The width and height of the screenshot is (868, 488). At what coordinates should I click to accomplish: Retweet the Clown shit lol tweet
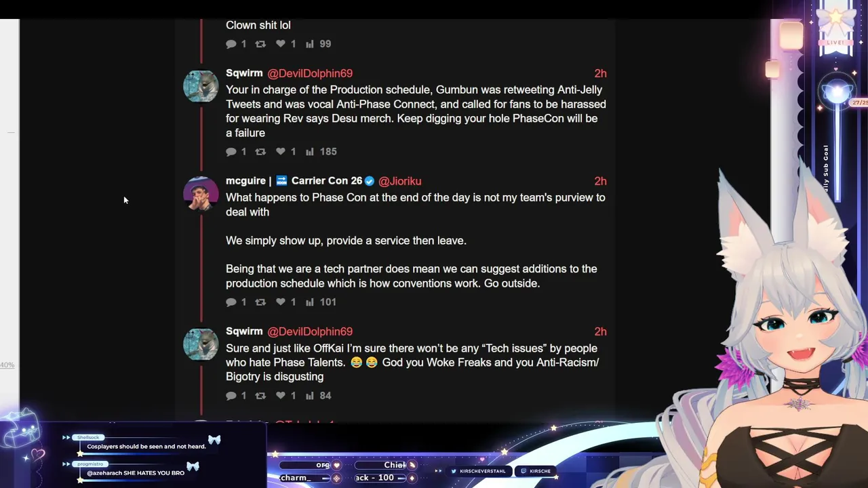coord(260,44)
